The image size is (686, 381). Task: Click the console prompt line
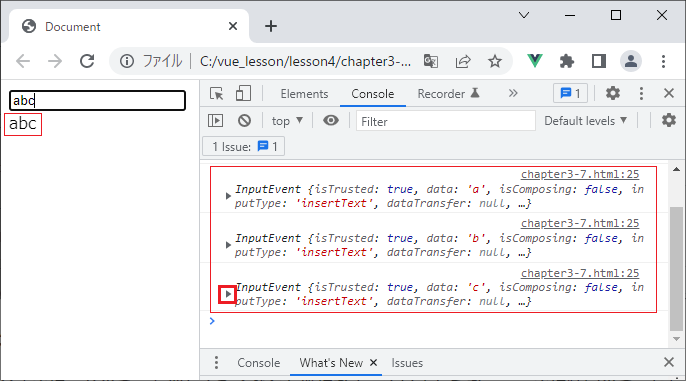click(x=434, y=321)
